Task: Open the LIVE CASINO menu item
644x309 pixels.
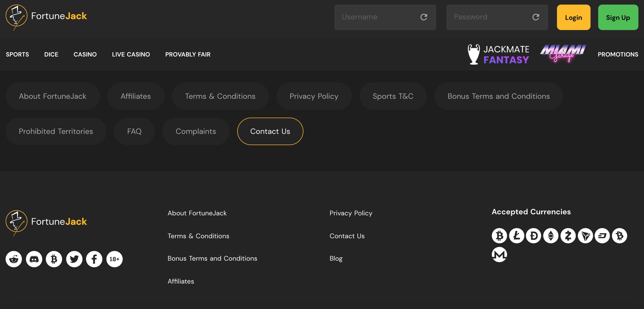Action: (x=131, y=54)
